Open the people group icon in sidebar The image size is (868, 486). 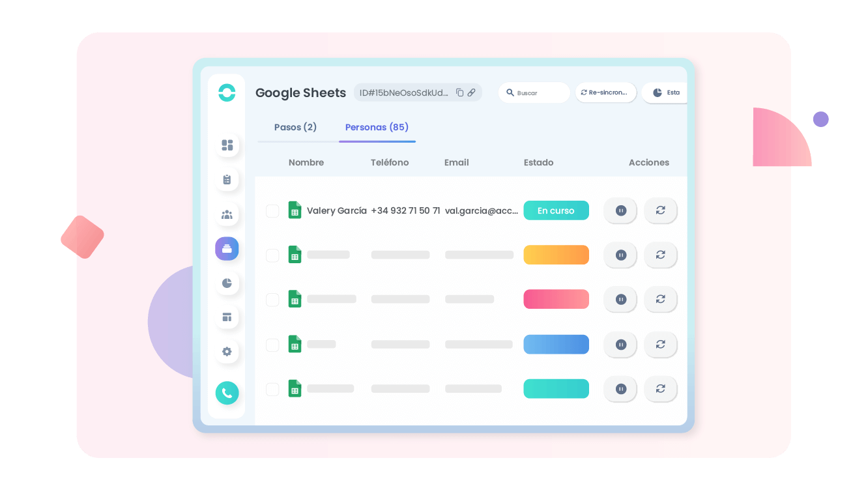tap(227, 214)
